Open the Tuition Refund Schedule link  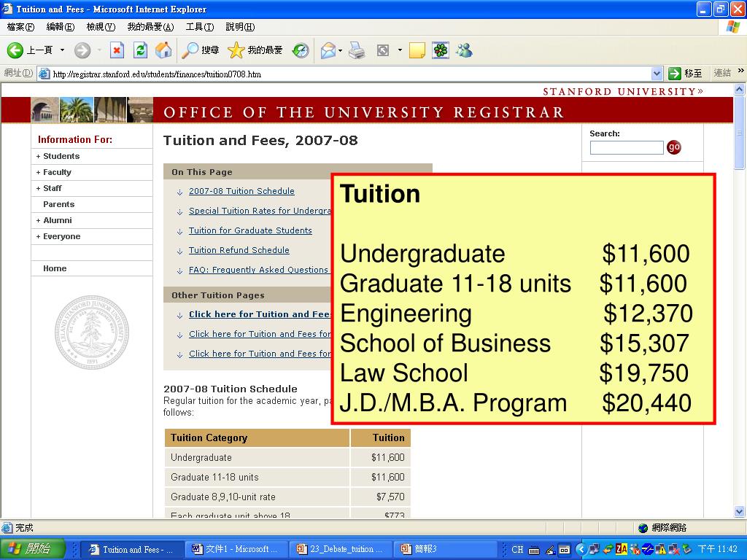coord(239,250)
